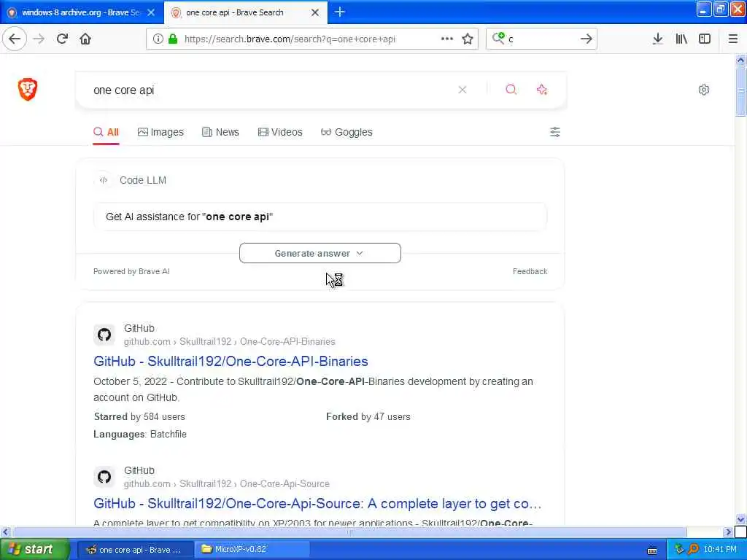Show site information via the info icon
Viewport: 747px width, 560px height.
pyautogui.click(x=158, y=39)
